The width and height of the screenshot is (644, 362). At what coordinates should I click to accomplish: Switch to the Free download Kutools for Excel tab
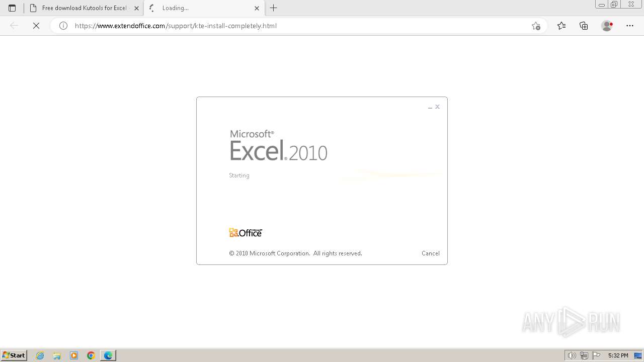(x=84, y=8)
